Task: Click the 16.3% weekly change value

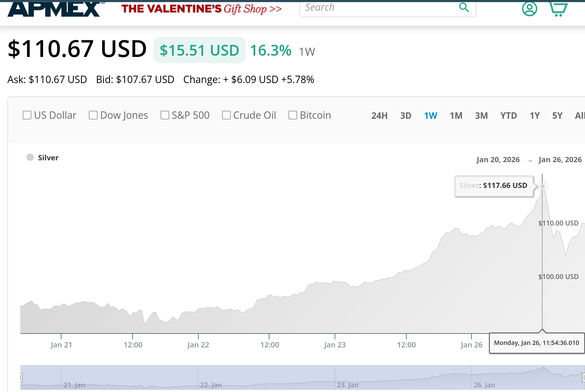Action: point(271,50)
